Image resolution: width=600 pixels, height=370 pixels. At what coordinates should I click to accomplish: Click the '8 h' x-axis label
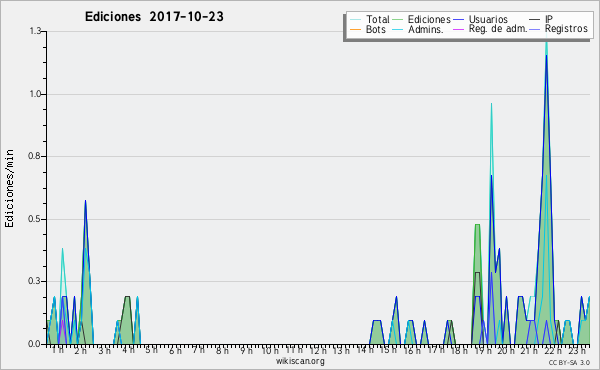pyautogui.click(x=222, y=350)
